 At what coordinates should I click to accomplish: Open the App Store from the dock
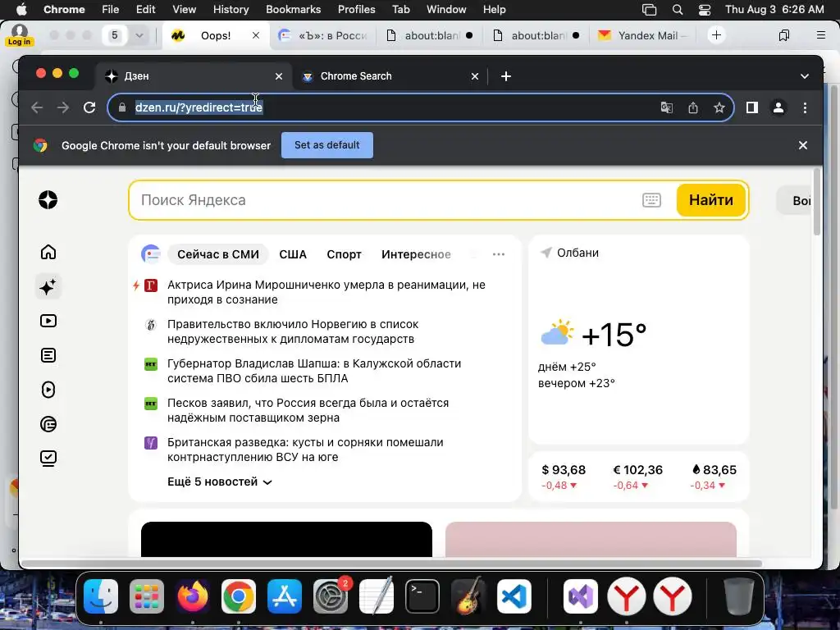(x=285, y=596)
